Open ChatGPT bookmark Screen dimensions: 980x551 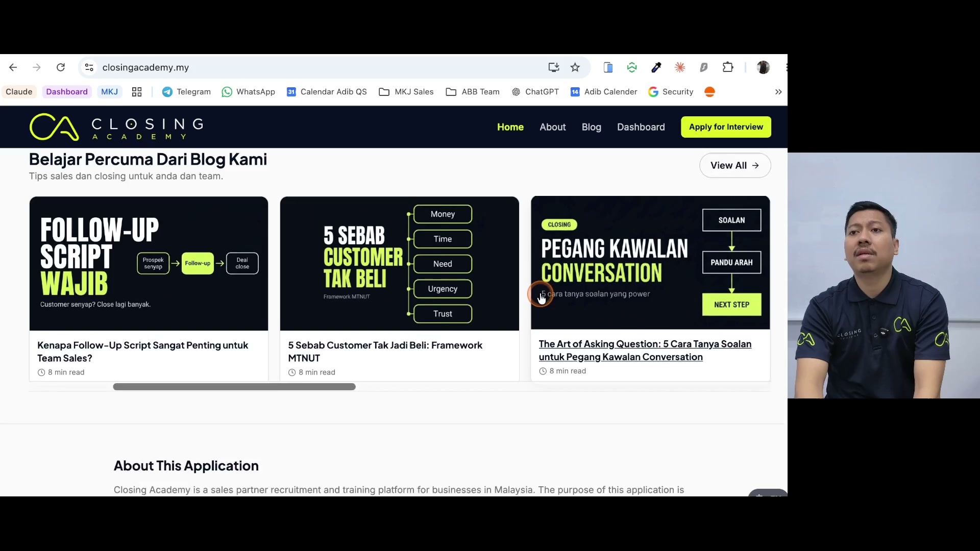535,92
